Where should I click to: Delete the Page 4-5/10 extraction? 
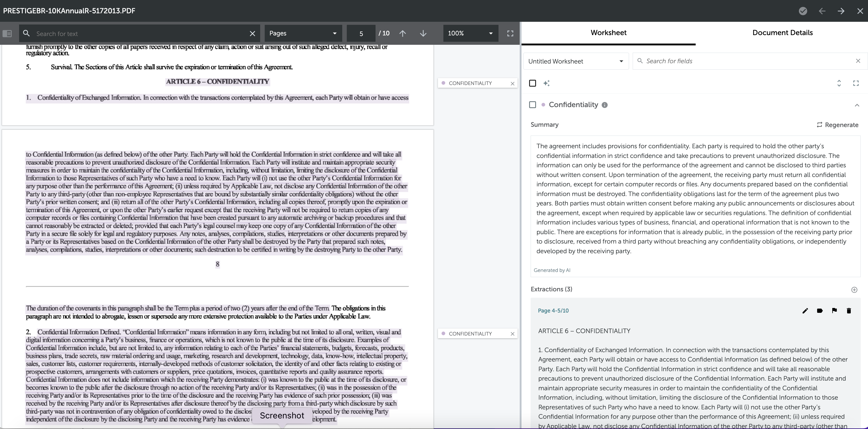849,311
